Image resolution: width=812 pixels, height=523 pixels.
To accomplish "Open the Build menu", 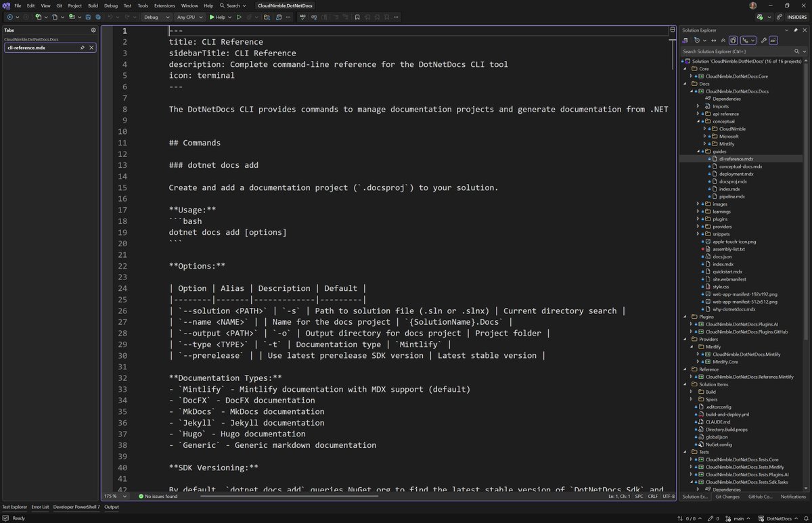I will [93, 5].
